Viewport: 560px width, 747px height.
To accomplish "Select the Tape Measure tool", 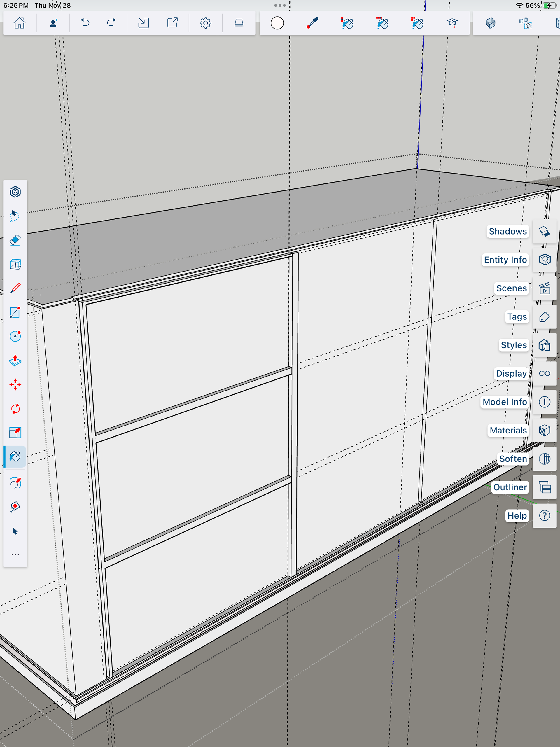I will (x=15, y=506).
